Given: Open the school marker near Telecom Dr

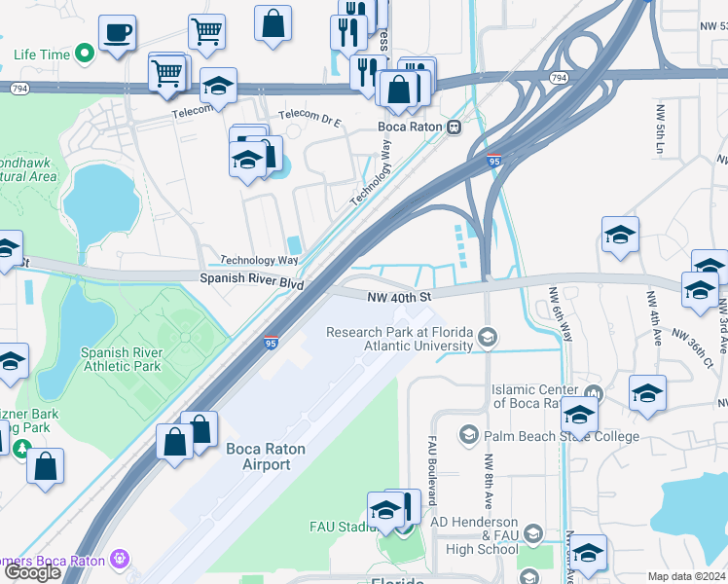Looking at the screenshot, I should pos(218,88).
